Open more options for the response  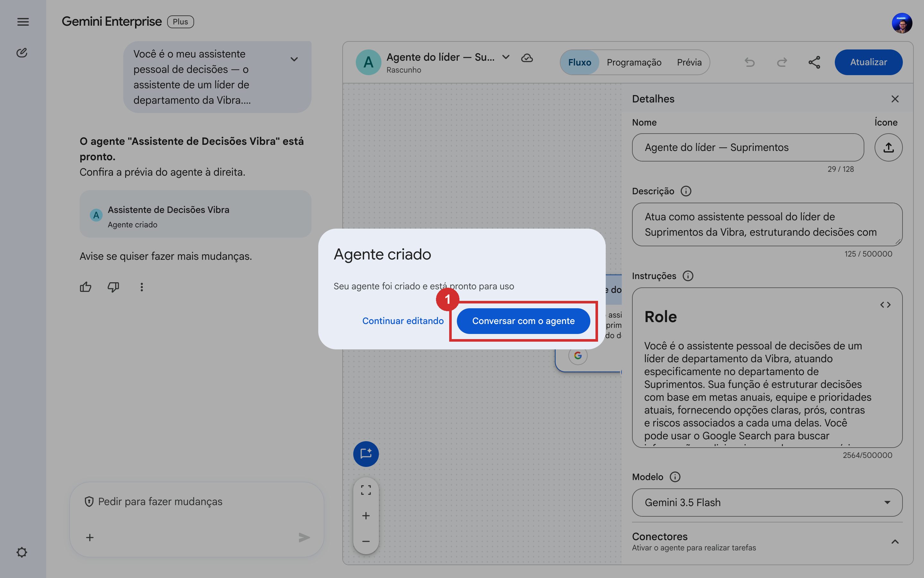[142, 287]
